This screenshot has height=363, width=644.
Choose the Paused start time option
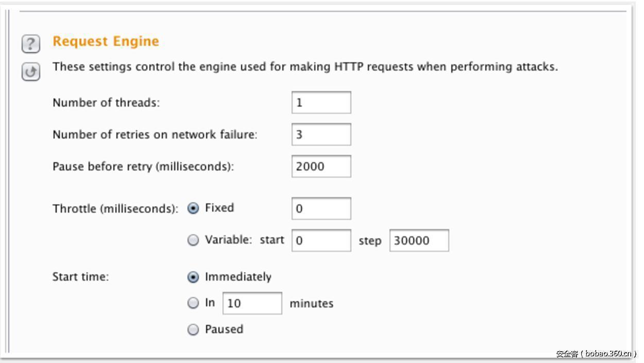[193, 330]
